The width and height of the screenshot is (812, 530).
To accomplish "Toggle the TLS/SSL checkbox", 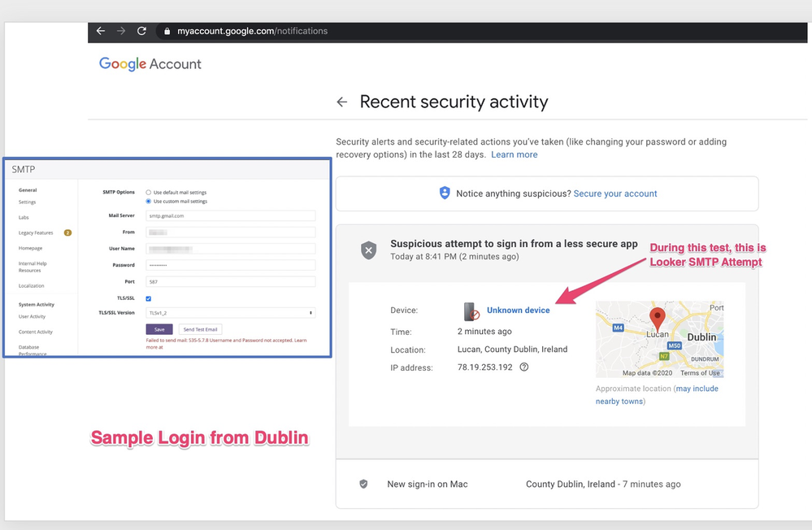I will pyautogui.click(x=149, y=298).
